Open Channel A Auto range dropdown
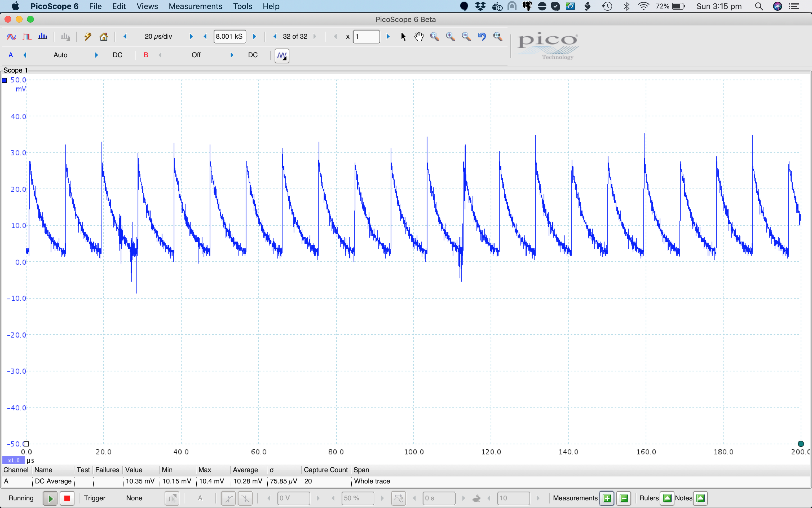The image size is (812, 508). pos(60,55)
